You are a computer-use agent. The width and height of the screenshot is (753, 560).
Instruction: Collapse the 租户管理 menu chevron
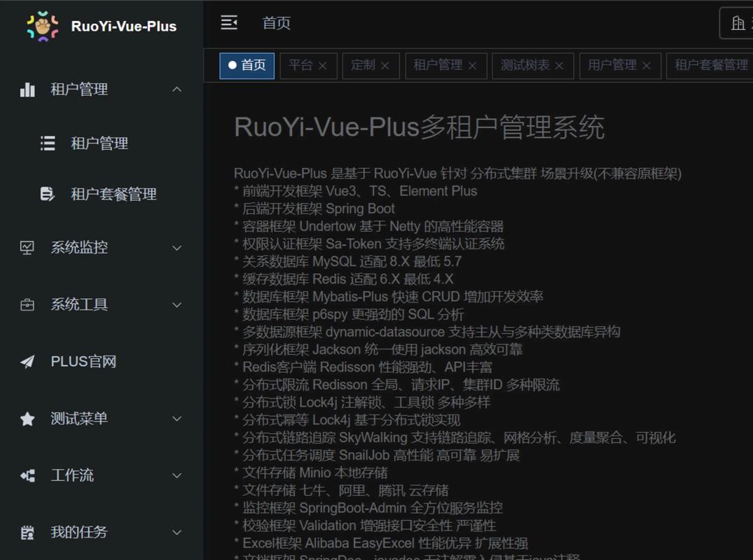[x=177, y=90]
